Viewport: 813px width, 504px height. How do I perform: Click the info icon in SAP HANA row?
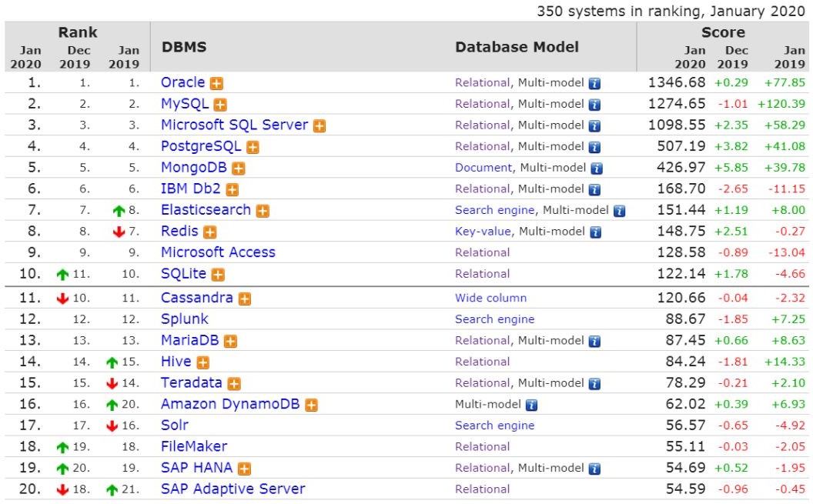594,469
